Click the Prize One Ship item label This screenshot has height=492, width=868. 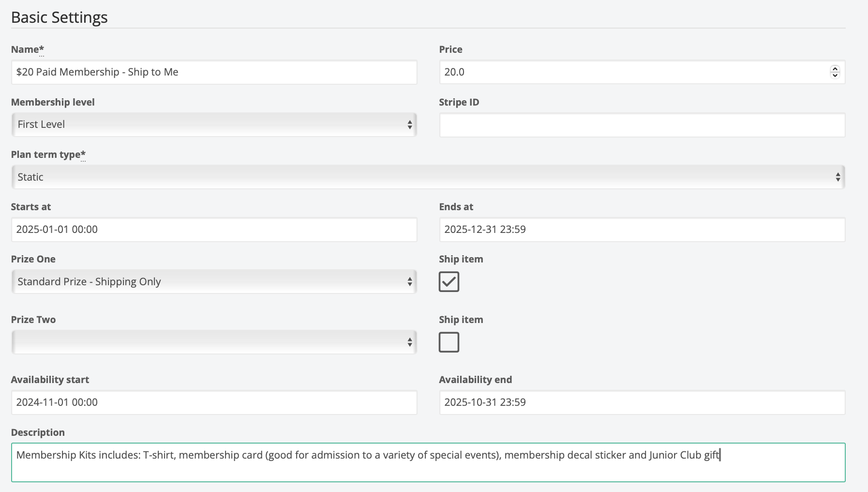click(461, 259)
